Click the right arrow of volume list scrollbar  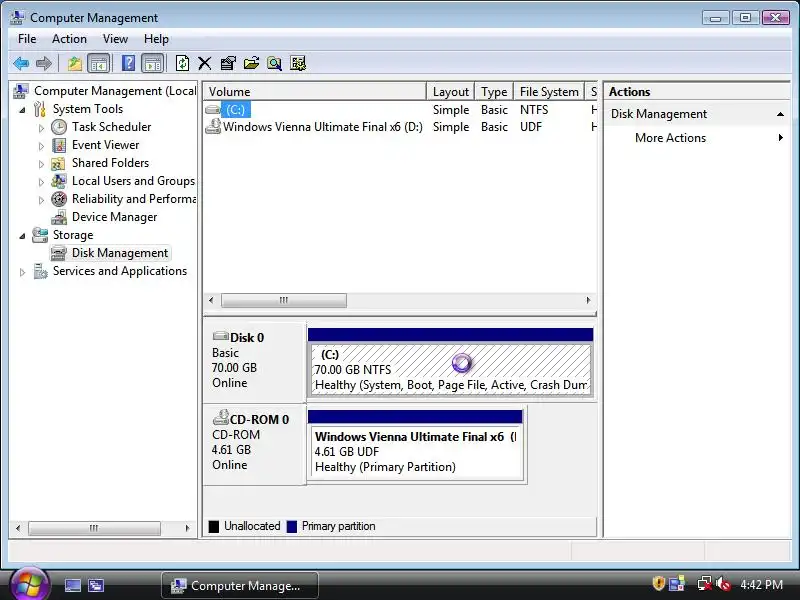[588, 301]
